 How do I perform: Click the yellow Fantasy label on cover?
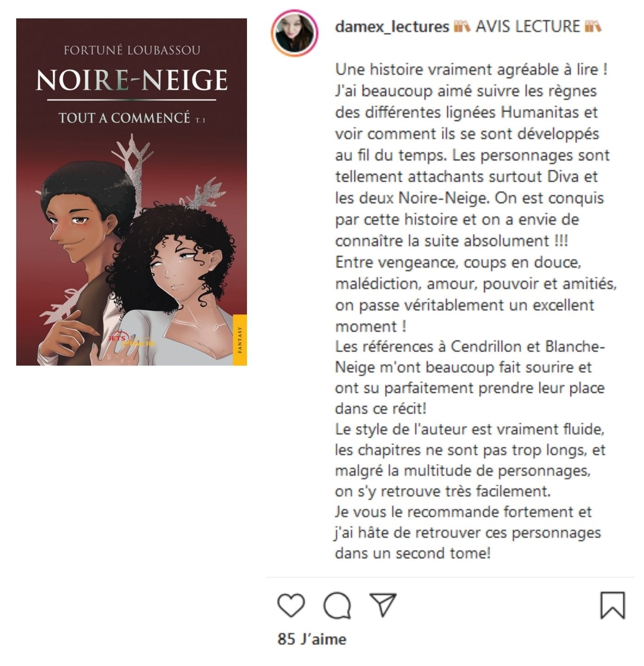240,340
